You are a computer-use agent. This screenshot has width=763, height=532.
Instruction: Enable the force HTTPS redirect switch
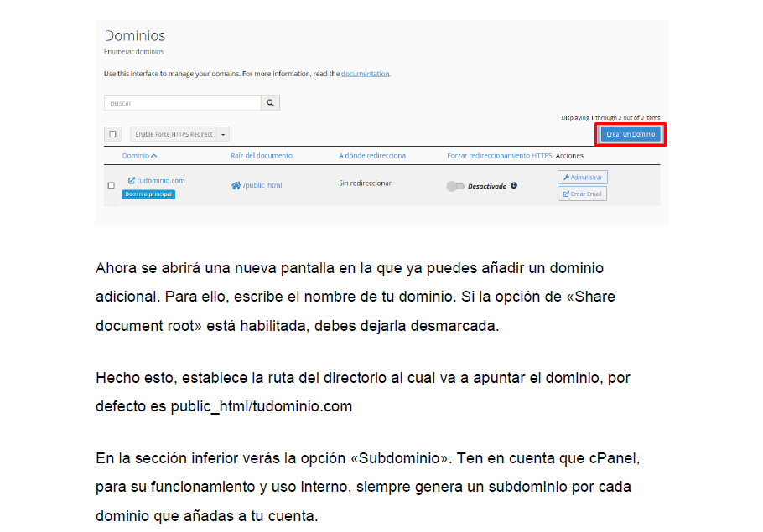[x=455, y=187]
